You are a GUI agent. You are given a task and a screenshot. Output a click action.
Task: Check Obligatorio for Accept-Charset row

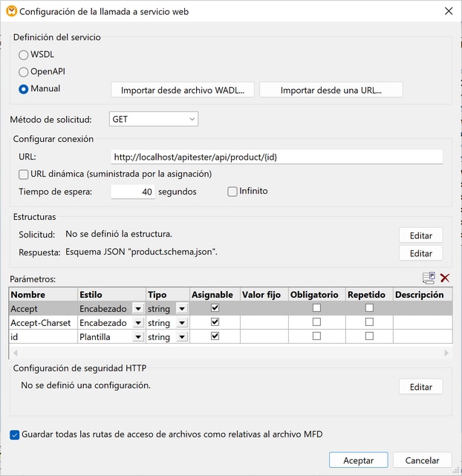point(316,322)
